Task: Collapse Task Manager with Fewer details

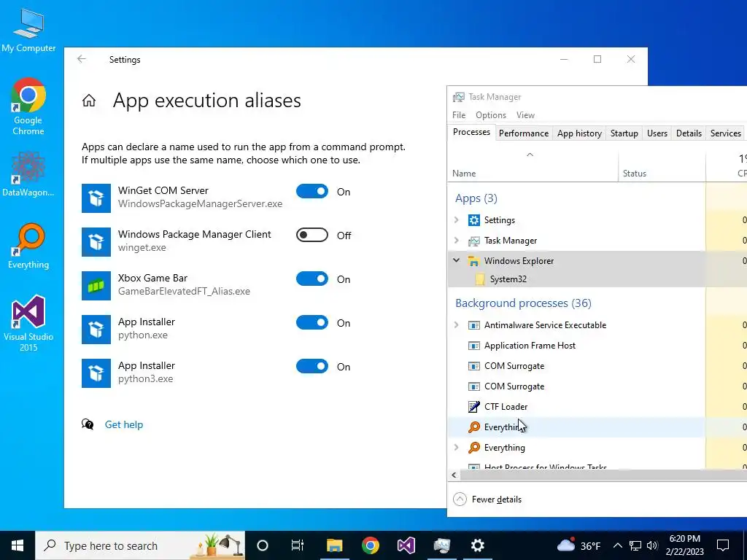Action: point(487,499)
